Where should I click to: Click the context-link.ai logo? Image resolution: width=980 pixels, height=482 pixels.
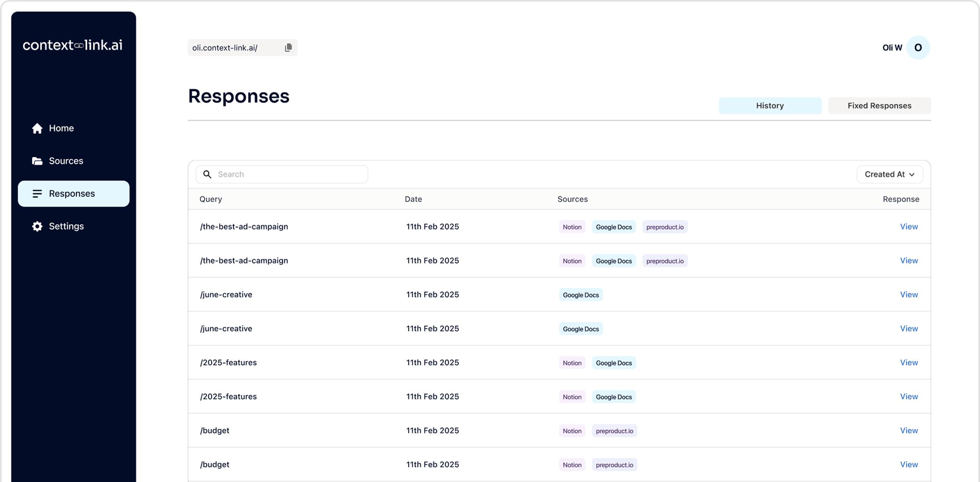73,44
